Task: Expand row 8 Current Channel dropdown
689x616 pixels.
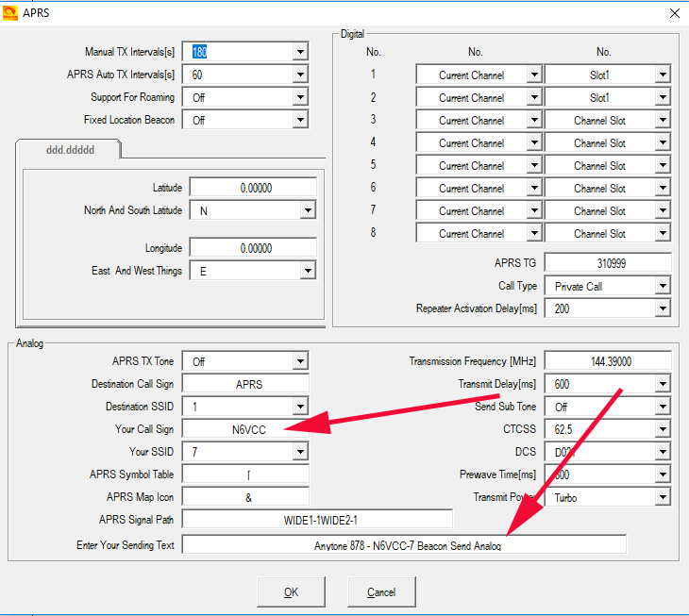Action: 534,234
